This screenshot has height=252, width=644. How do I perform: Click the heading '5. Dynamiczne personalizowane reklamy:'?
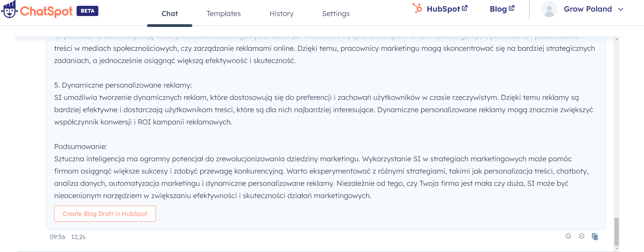(123, 85)
